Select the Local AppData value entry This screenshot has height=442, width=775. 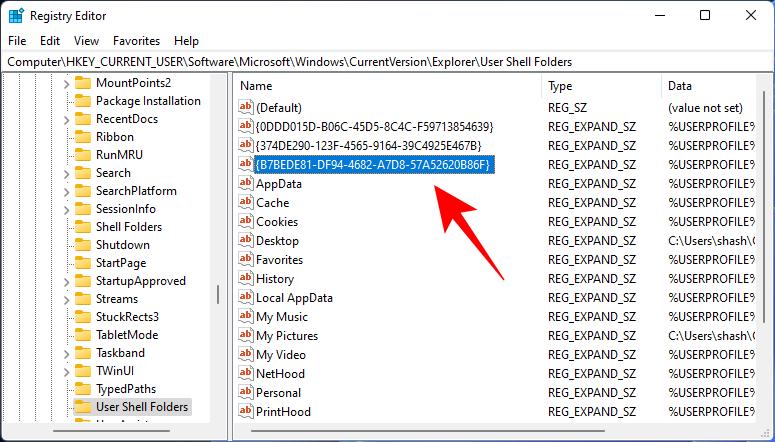(294, 298)
